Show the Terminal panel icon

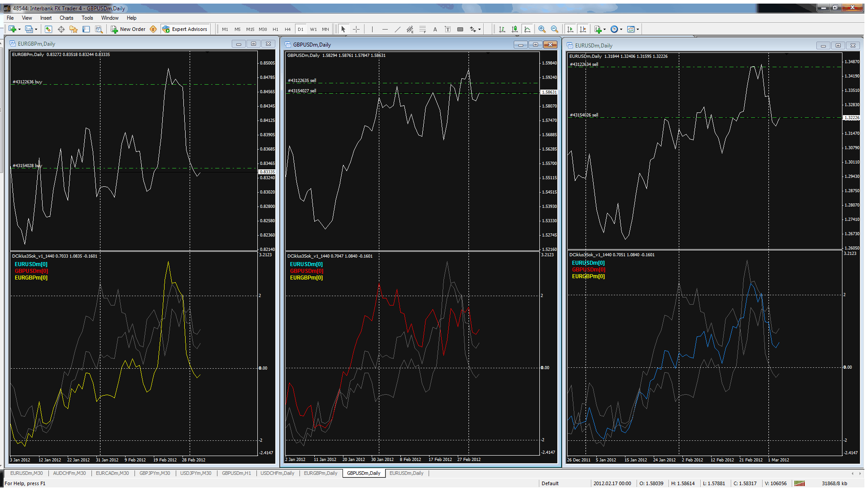(x=86, y=29)
